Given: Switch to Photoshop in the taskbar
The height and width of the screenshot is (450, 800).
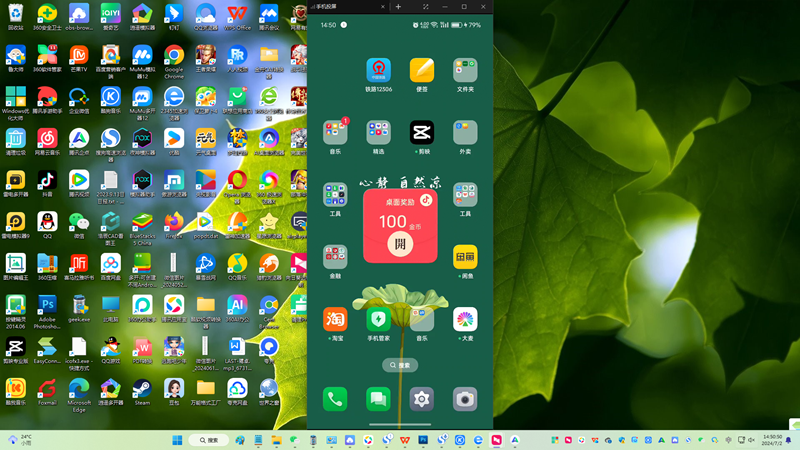Looking at the screenshot, I should point(423,440).
